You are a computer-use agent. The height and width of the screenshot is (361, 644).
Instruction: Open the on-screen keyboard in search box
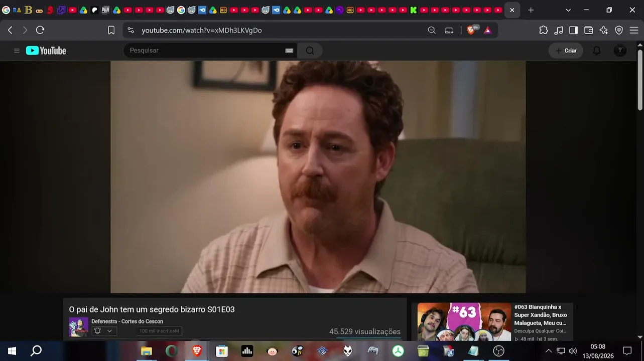[289, 51]
